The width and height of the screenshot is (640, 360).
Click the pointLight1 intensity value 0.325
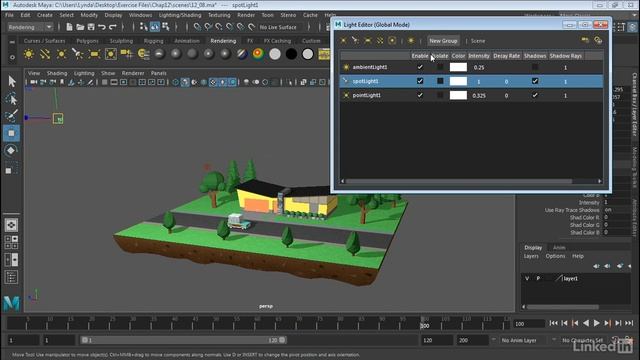point(479,96)
